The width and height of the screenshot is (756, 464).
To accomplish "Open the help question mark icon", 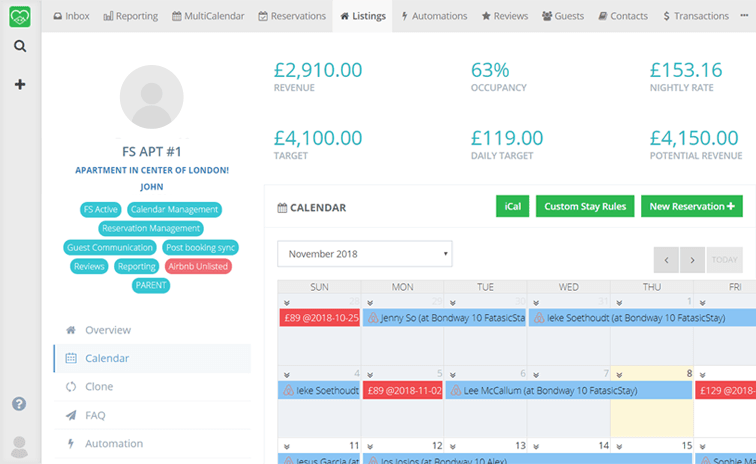I will (19, 404).
